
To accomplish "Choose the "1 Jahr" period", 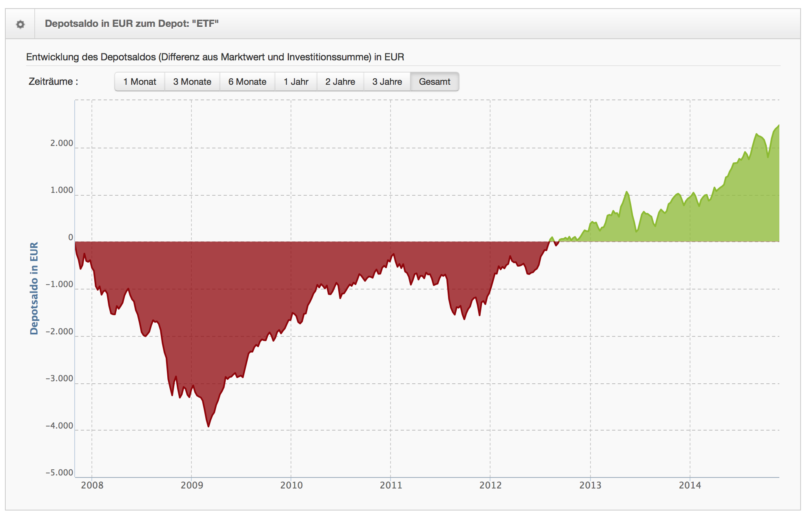I will (x=296, y=82).
